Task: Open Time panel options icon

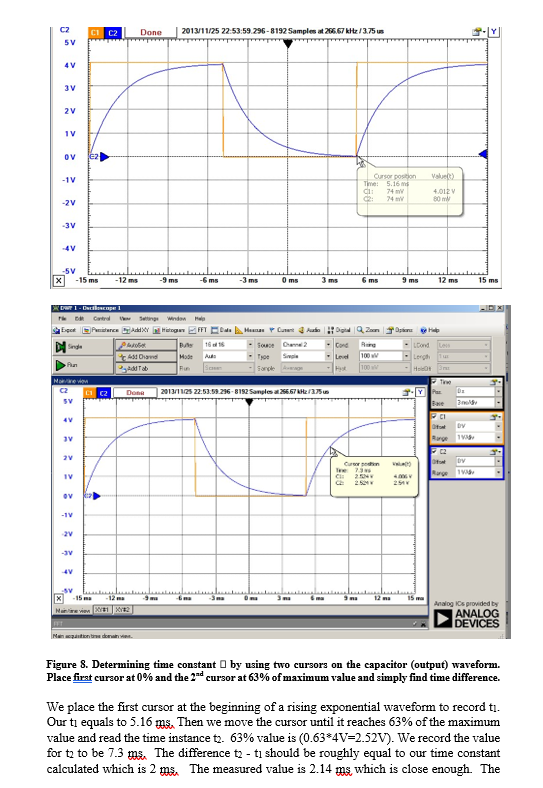Action: point(496,382)
